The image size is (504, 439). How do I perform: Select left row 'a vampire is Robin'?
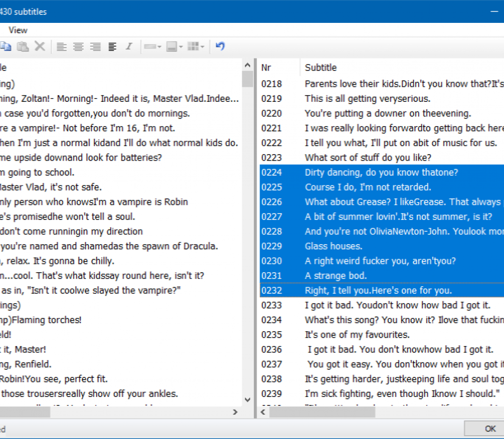click(x=121, y=202)
